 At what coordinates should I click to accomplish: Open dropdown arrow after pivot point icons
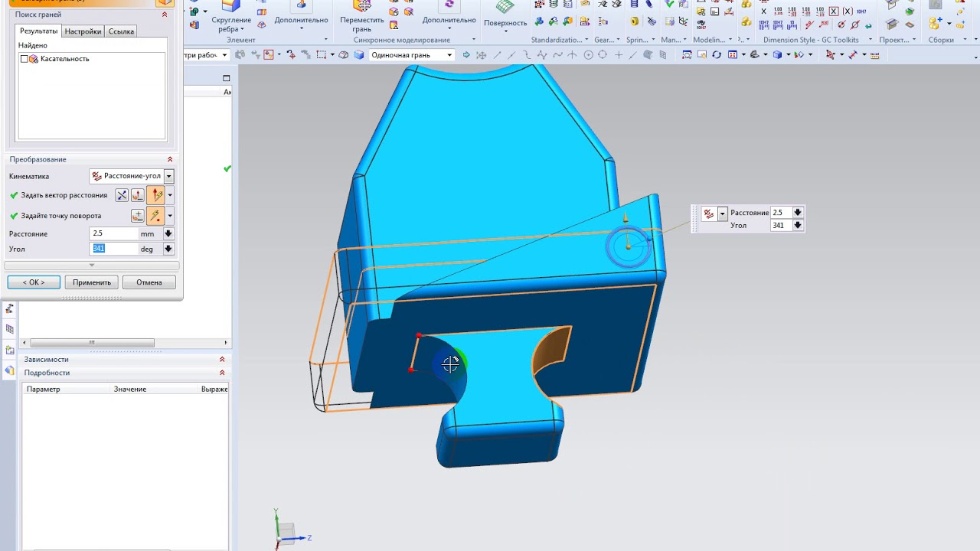(170, 216)
